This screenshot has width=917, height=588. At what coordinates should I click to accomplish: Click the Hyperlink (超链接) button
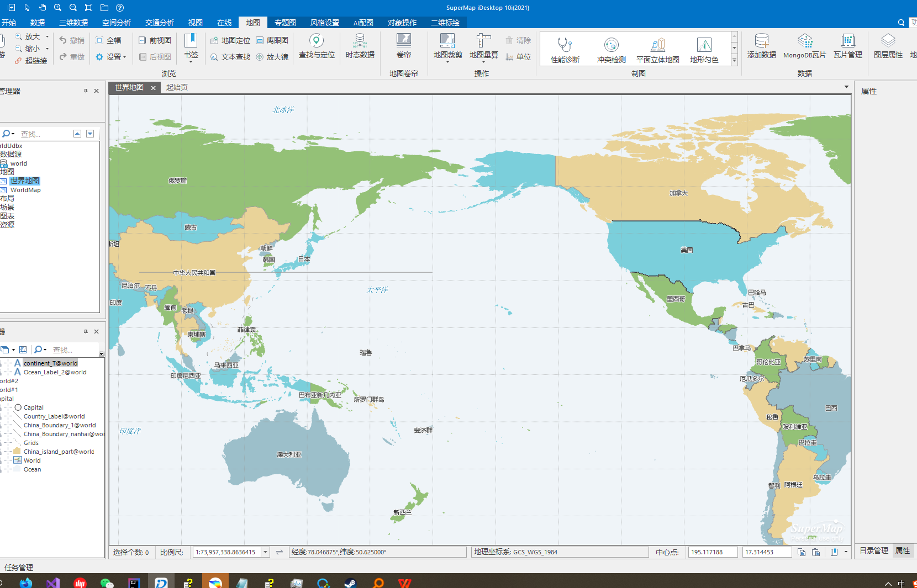(x=31, y=61)
